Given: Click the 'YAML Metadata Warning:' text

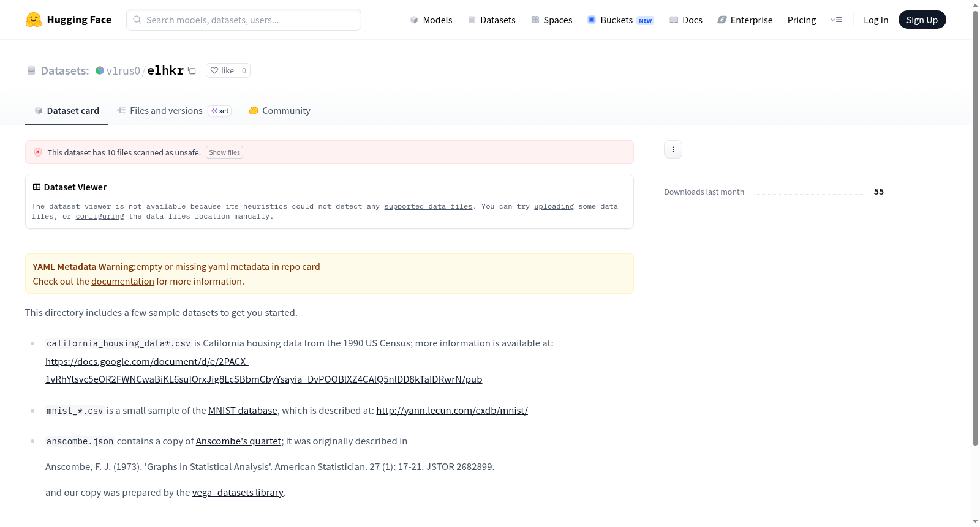Looking at the screenshot, I should pyautogui.click(x=85, y=267).
